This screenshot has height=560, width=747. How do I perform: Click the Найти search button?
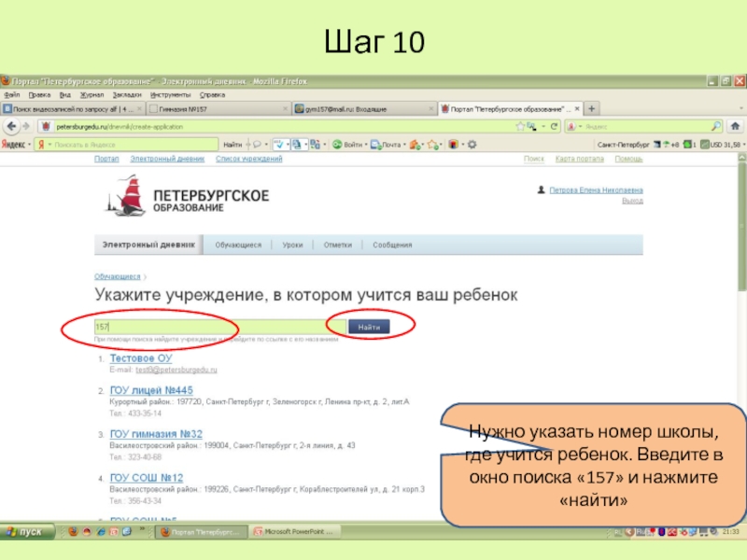[x=369, y=327]
